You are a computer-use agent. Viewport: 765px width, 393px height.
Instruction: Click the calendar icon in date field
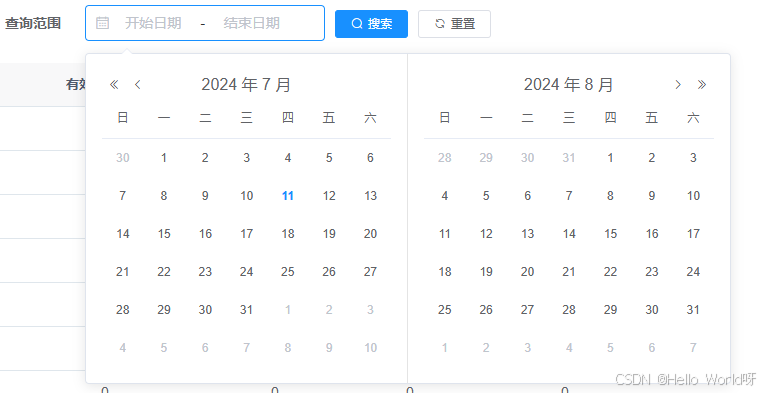(102, 23)
